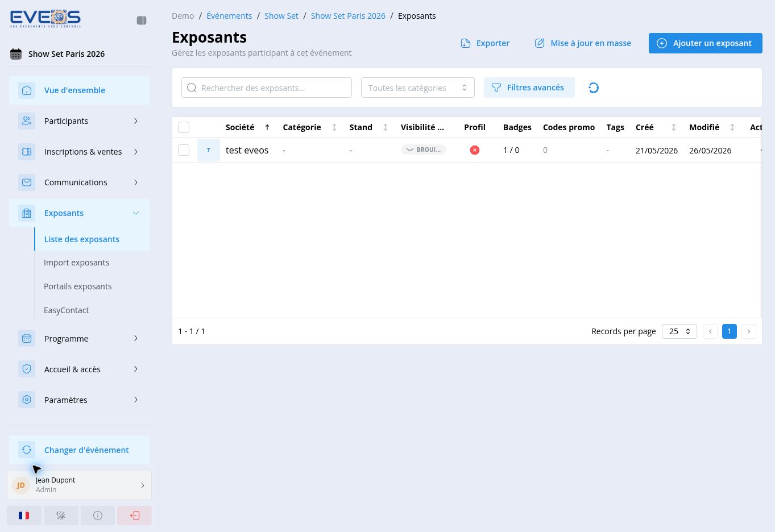775x532 pixels.
Task: Go to the previous page arrow
Action: (710, 331)
